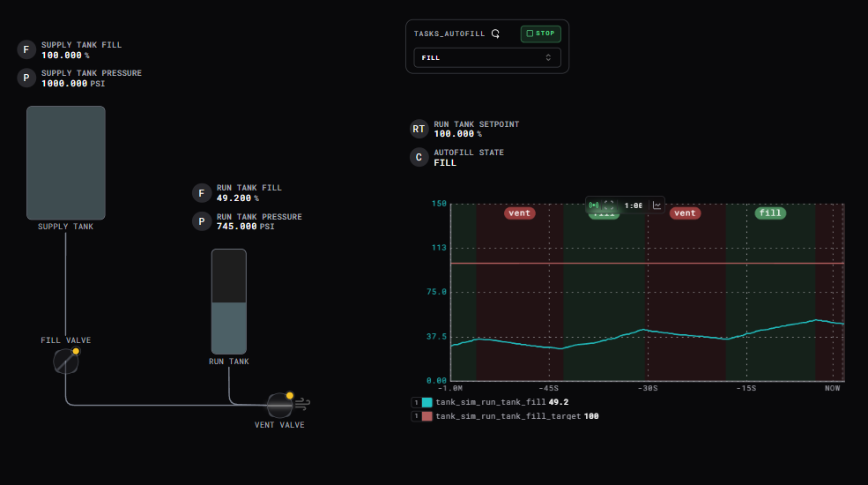Image resolution: width=868 pixels, height=485 pixels.
Task: Click the RT run tank setpoint icon
Action: [x=419, y=129]
